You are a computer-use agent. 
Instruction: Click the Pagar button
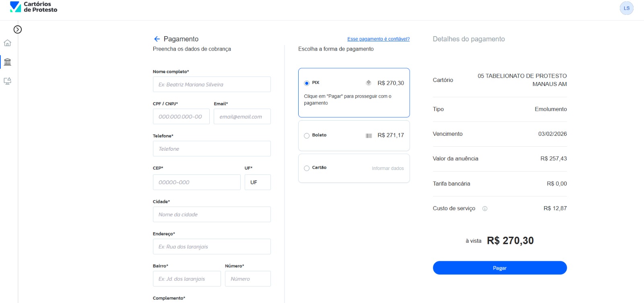pyautogui.click(x=500, y=268)
